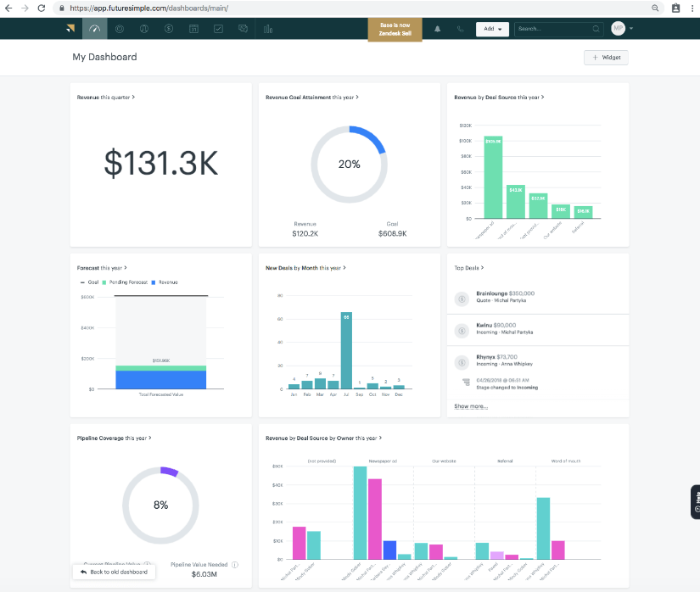Select the Deals dollar icon

click(x=169, y=28)
